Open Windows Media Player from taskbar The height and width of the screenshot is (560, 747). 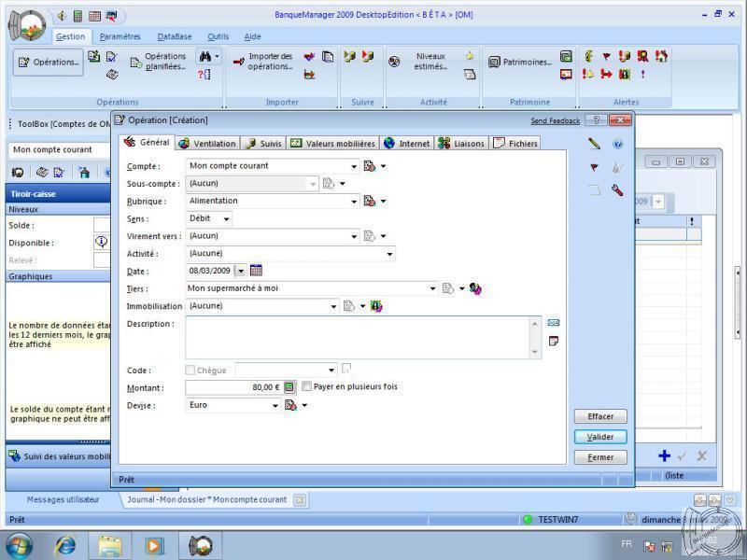[x=154, y=546]
